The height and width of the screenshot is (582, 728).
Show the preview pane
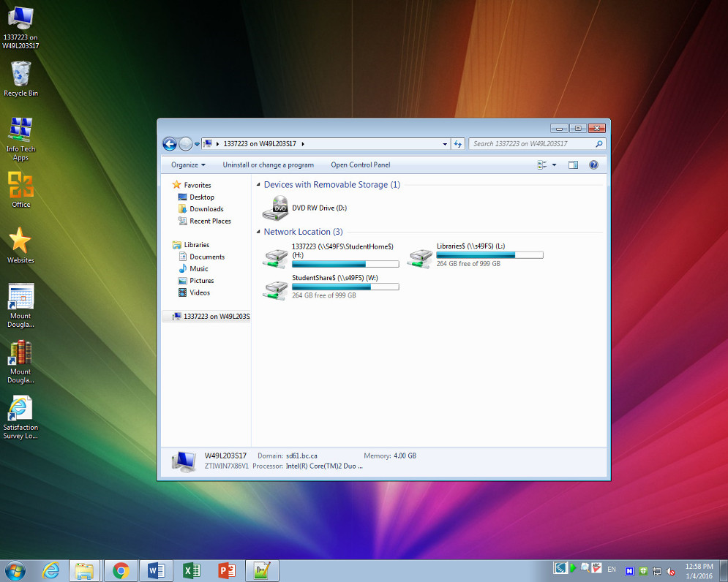[574, 165]
